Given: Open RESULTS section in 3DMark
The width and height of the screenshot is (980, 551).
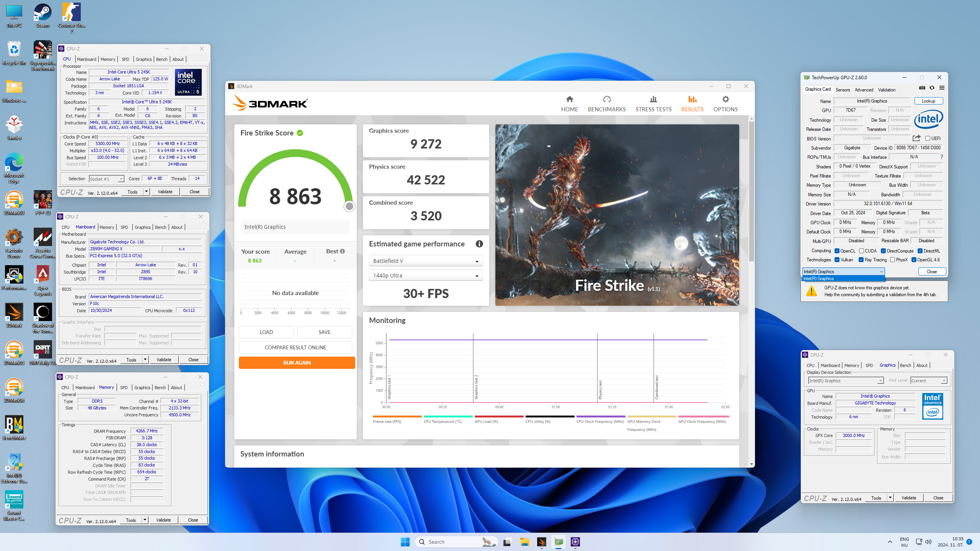Looking at the screenshot, I should coord(692,104).
